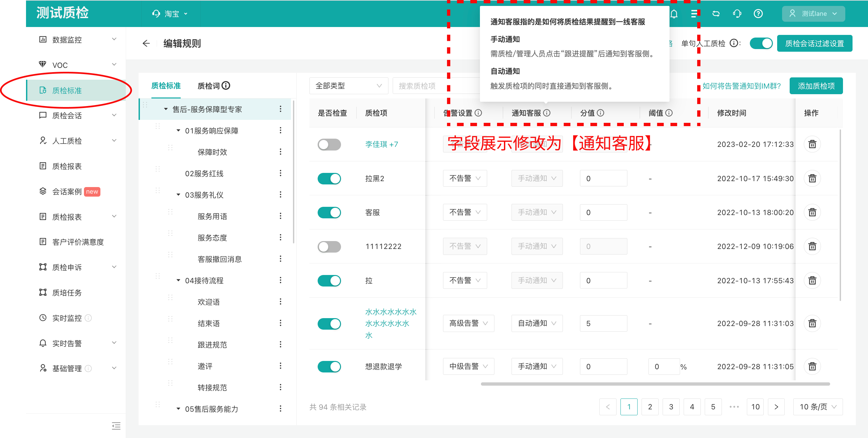Open the 10 条/页 page size dropdown
Viewport: 868px width, 438px height.
pos(818,407)
